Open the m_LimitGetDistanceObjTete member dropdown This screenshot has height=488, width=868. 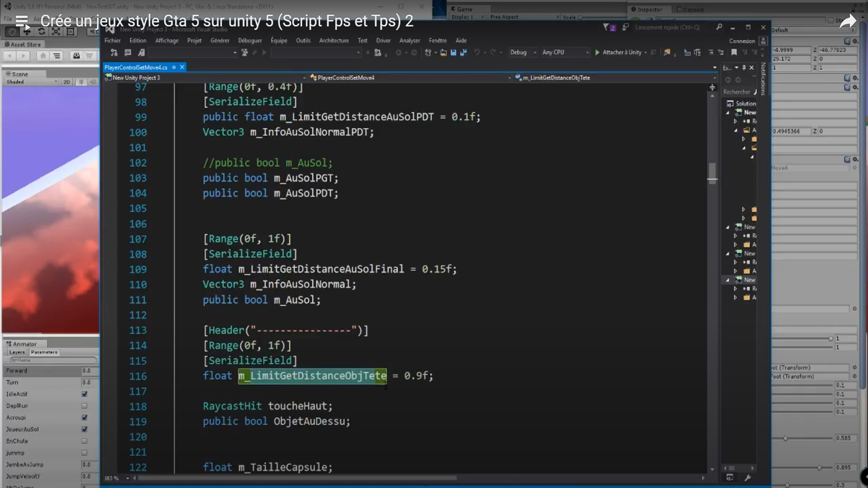click(x=615, y=78)
